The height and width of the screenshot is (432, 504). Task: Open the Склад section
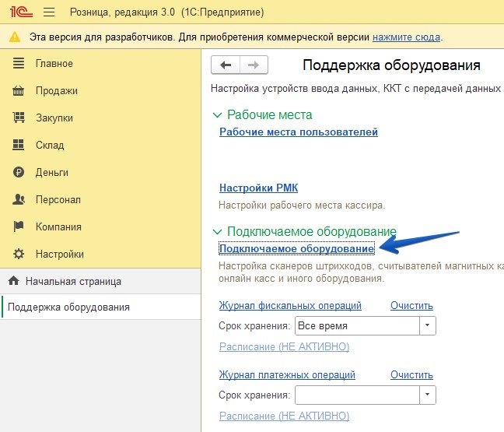coord(49,145)
